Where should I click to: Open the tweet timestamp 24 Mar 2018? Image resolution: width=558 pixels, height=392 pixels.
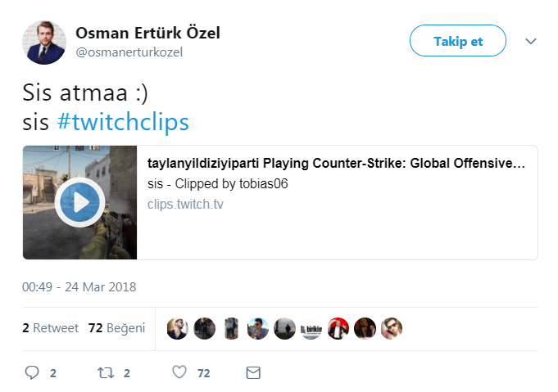(79, 286)
